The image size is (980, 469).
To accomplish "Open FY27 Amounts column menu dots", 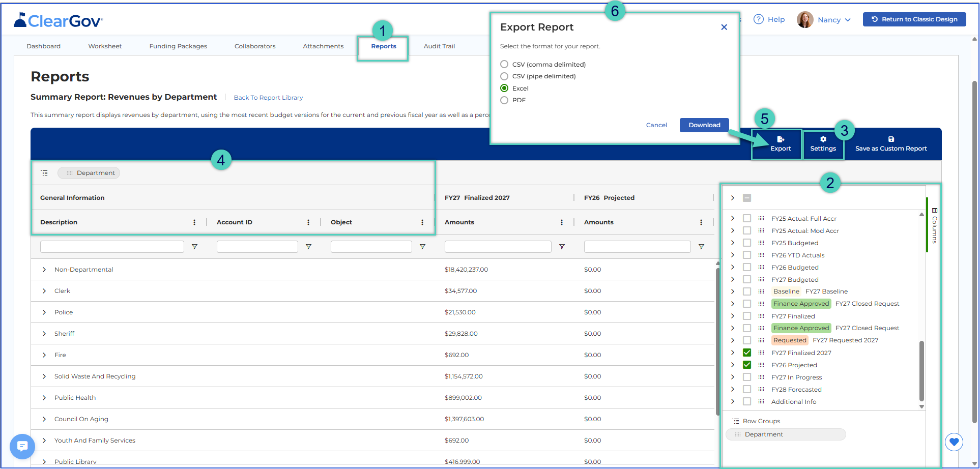I will click(x=562, y=222).
